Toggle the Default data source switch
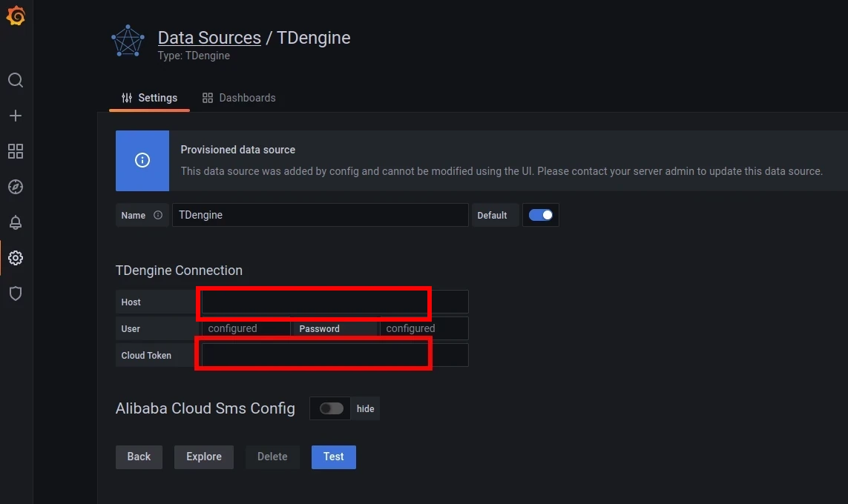This screenshot has width=848, height=504. 540,215
